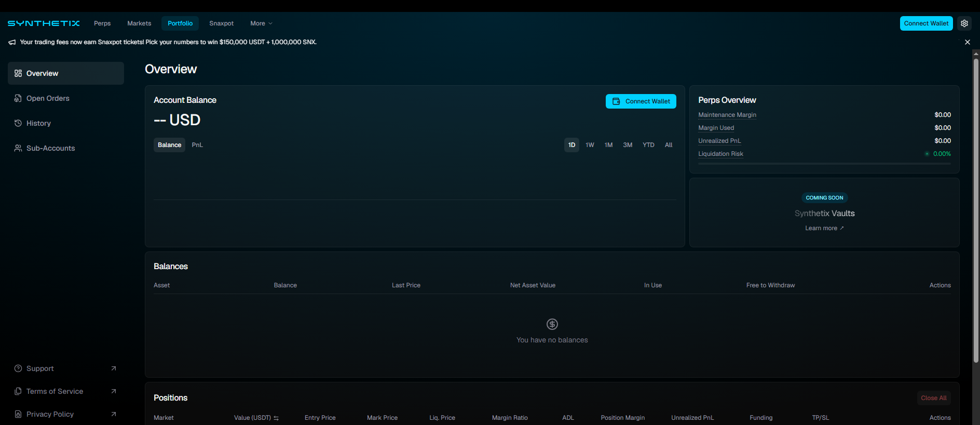The height and width of the screenshot is (425, 980).
Task: Click the Overview grid icon in sidebar
Action: [18, 73]
